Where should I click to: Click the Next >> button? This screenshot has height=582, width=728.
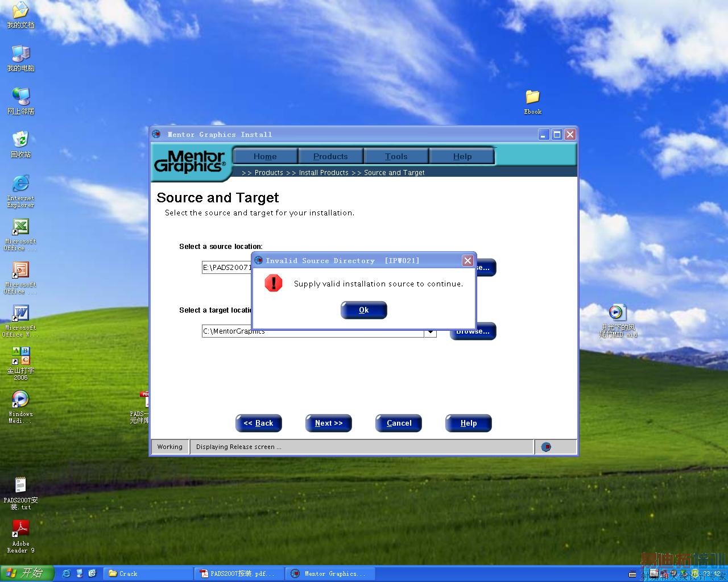329,423
